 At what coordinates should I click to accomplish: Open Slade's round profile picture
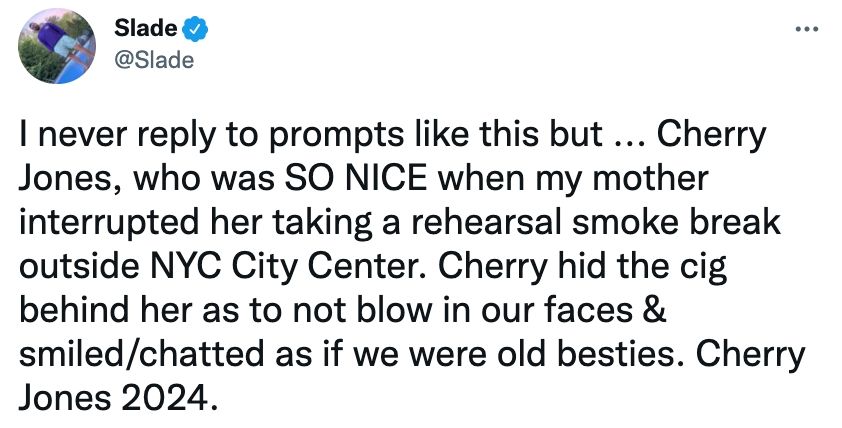(x=57, y=46)
